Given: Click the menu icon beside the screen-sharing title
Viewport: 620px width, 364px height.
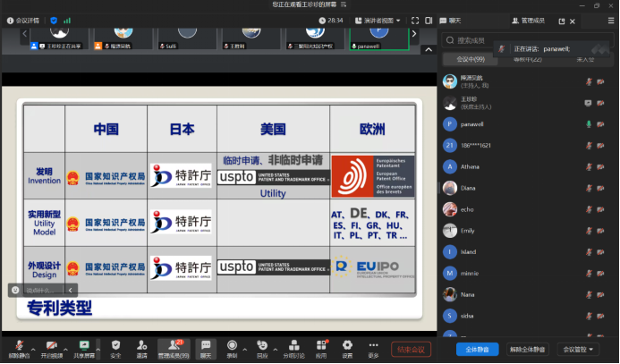Looking at the screenshot, I should (344, 4).
